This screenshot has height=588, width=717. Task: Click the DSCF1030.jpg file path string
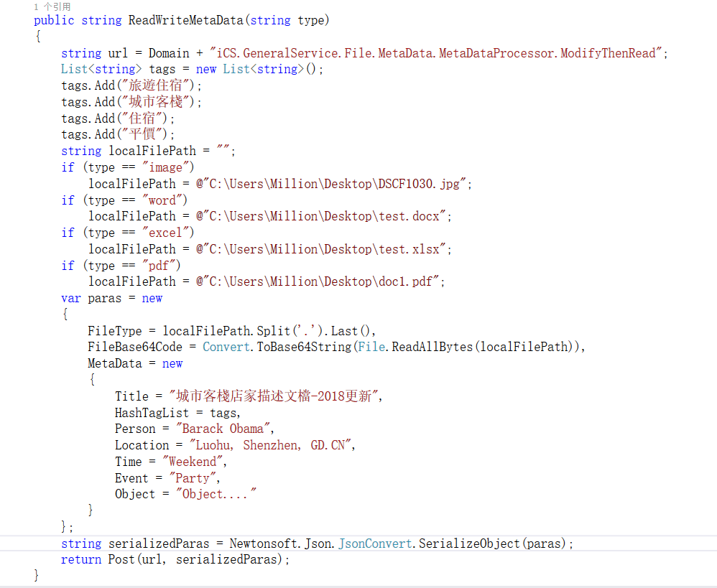[336, 184]
